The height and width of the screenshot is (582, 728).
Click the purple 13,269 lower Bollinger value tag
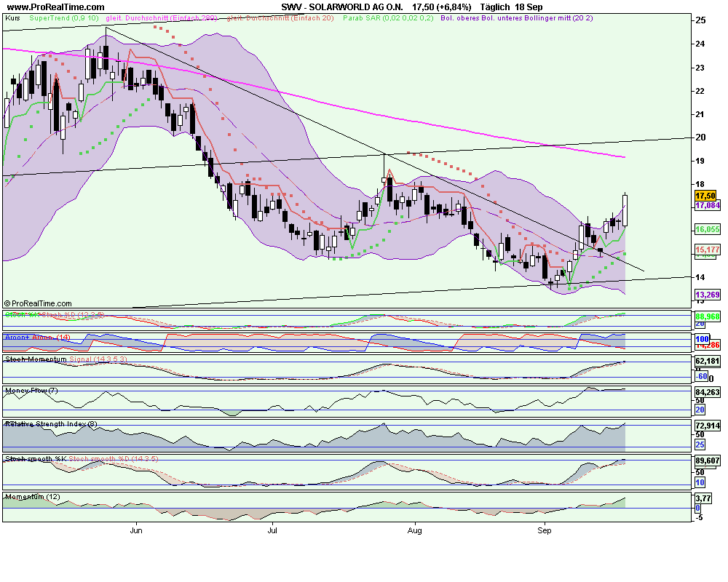(707, 295)
